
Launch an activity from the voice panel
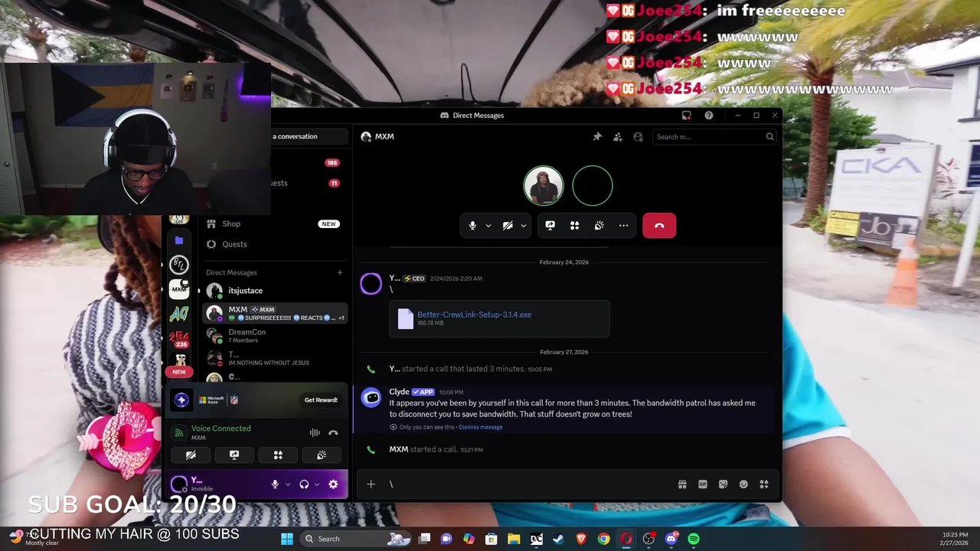point(278,455)
